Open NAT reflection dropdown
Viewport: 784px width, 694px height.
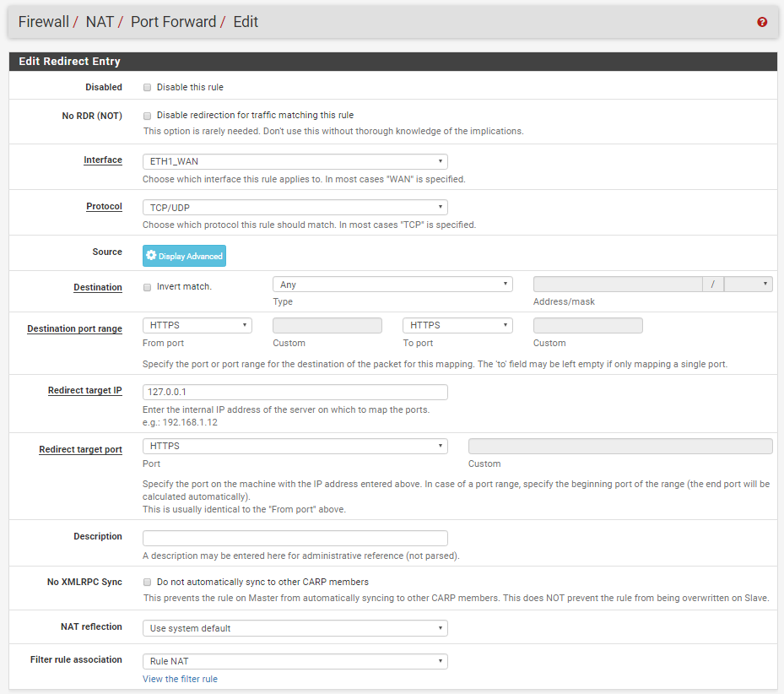point(295,628)
